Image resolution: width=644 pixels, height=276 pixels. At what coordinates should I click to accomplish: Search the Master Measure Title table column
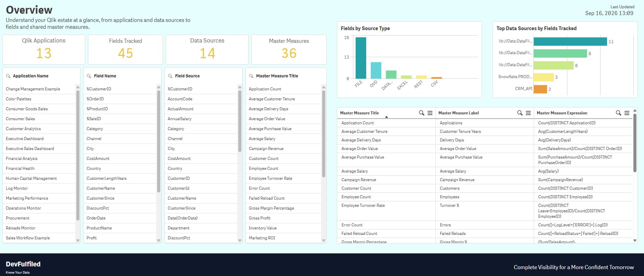pos(422,113)
